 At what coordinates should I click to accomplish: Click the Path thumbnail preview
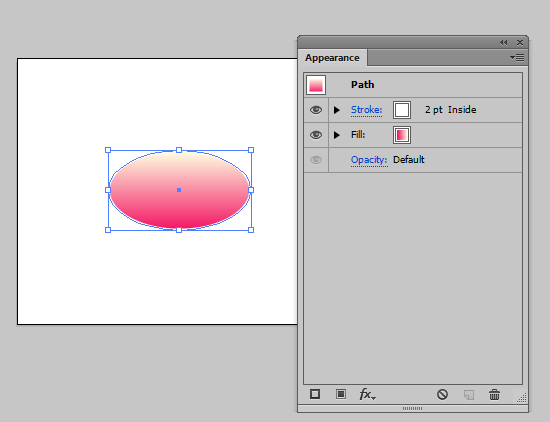[316, 85]
